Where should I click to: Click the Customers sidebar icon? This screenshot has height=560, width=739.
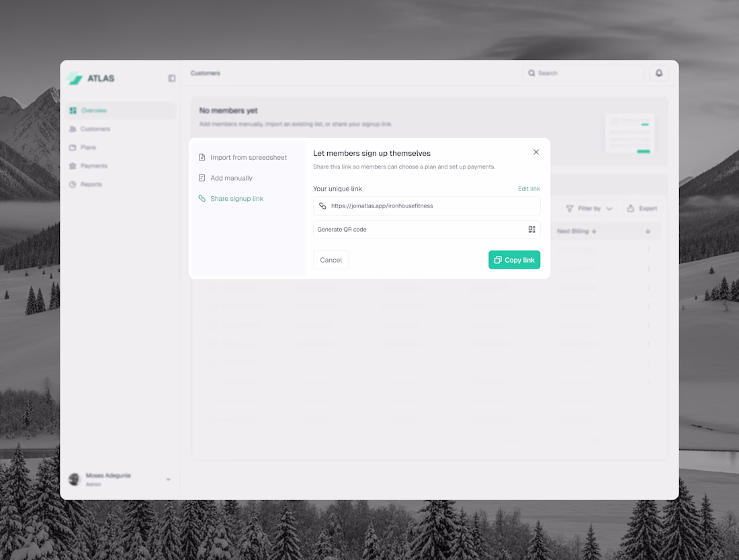(73, 129)
